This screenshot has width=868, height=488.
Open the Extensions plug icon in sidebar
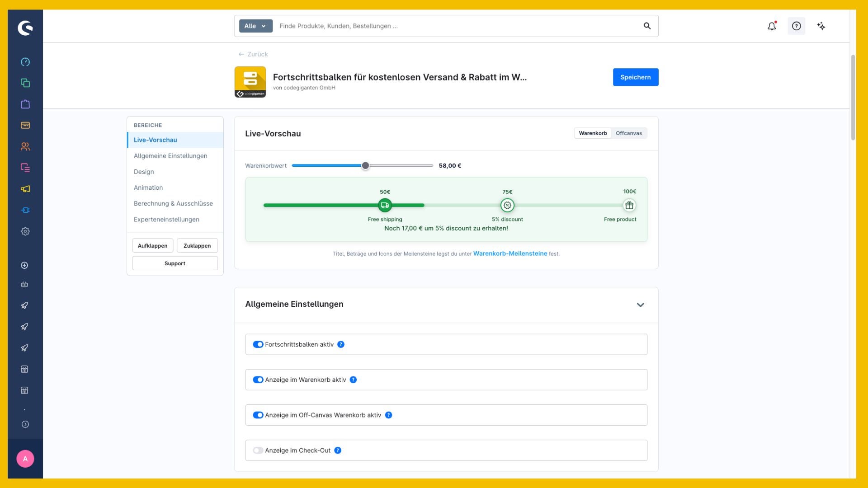tap(25, 210)
